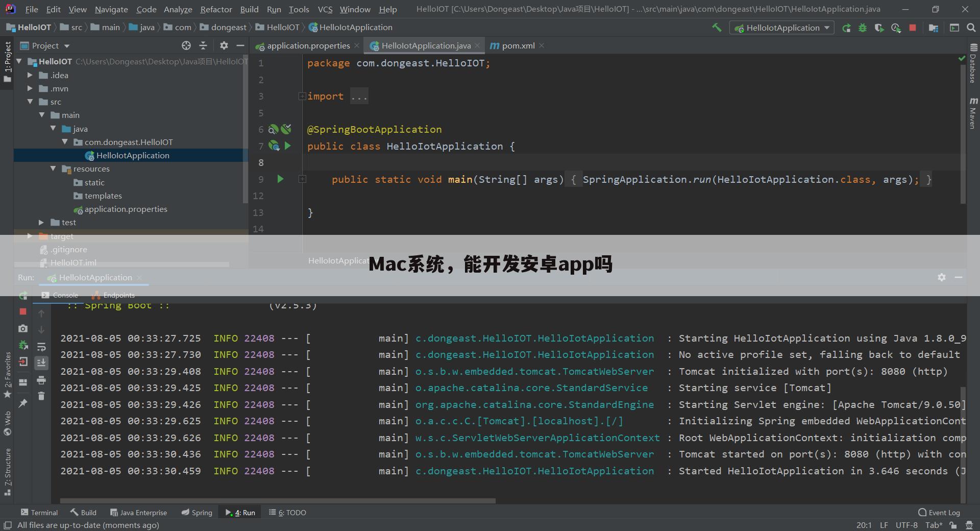Click the thread dump camera icon in the Run panel
Screen dimensions: 980x531
pyautogui.click(x=23, y=328)
